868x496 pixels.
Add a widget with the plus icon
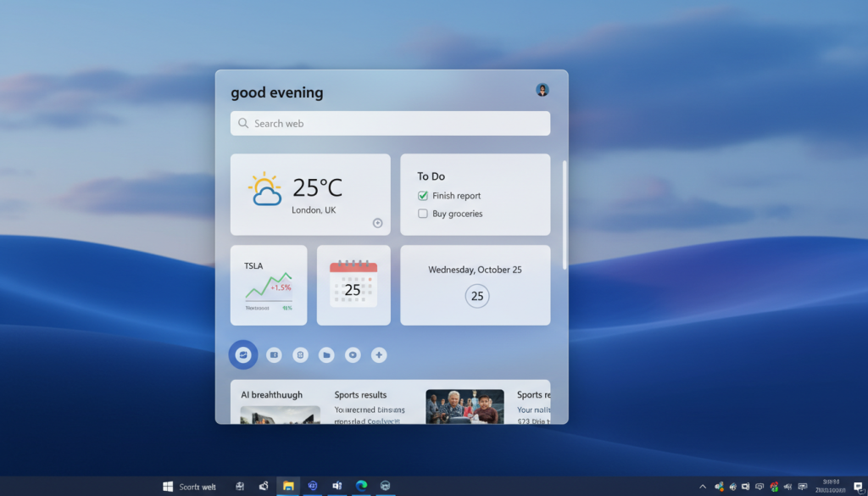(x=379, y=355)
